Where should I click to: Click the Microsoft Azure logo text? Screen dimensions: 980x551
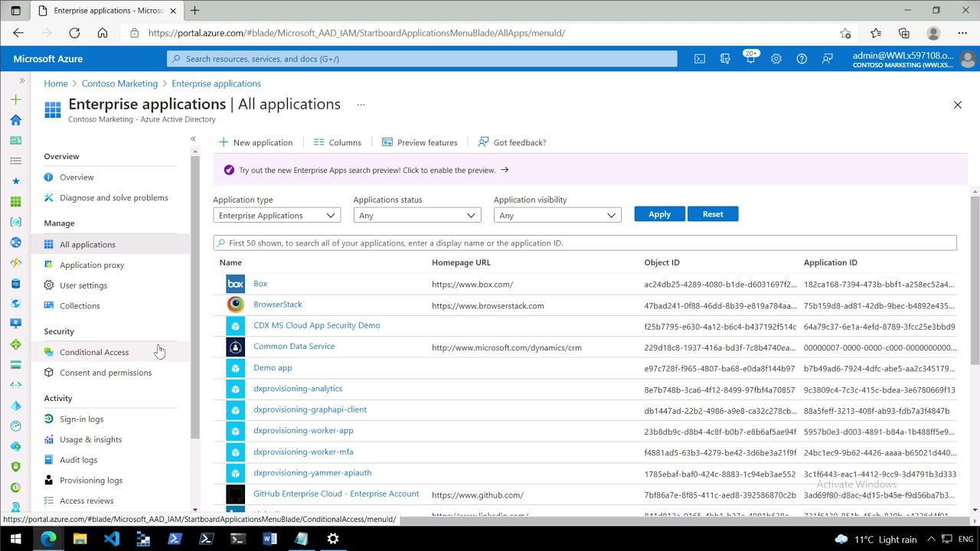point(47,59)
